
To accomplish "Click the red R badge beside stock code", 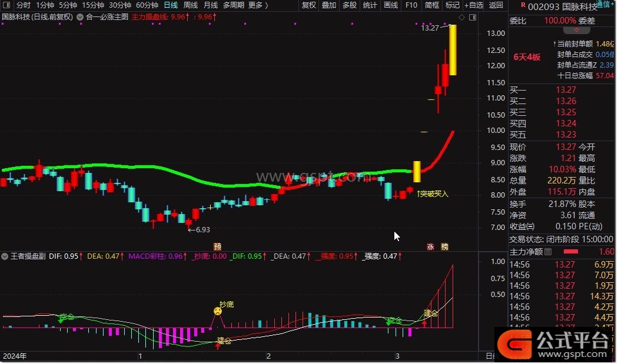I will [523, 5].
